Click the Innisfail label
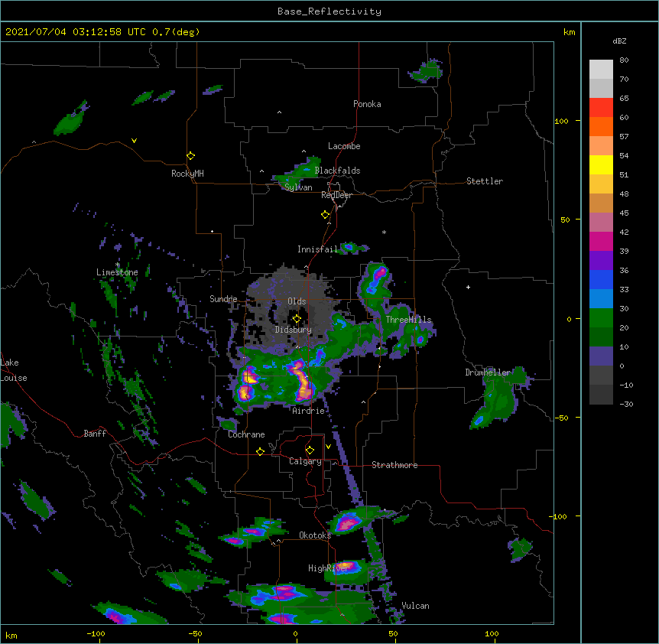The width and height of the screenshot is (659, 644). (317, 249)
